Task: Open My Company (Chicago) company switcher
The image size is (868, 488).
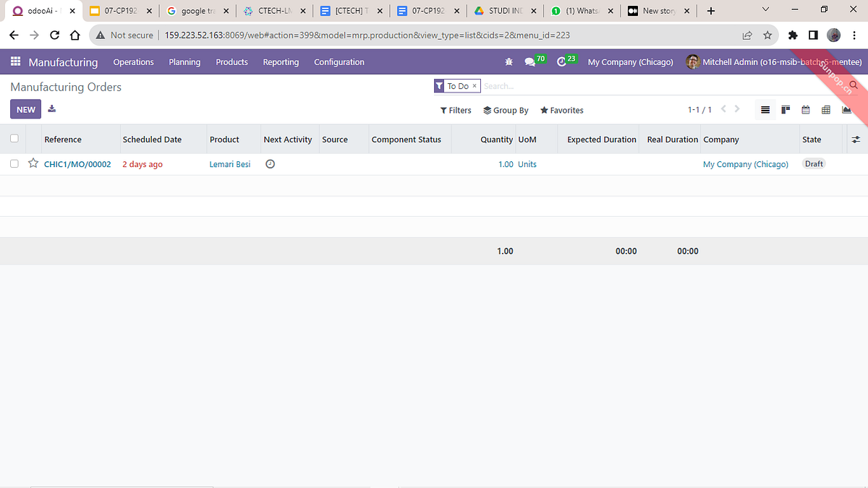Action: pyautogui.click(x=630, y=62)
